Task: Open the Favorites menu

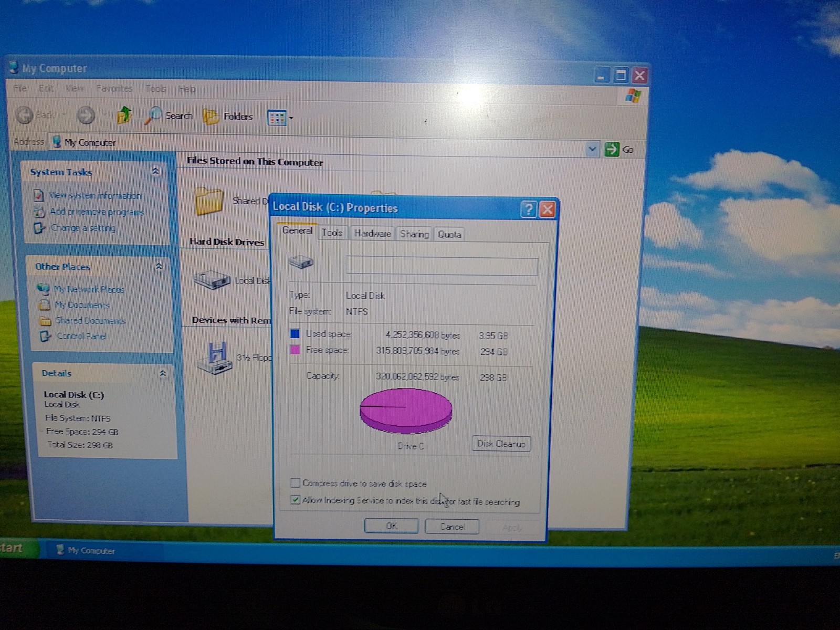Action: [x=114, y=89]
